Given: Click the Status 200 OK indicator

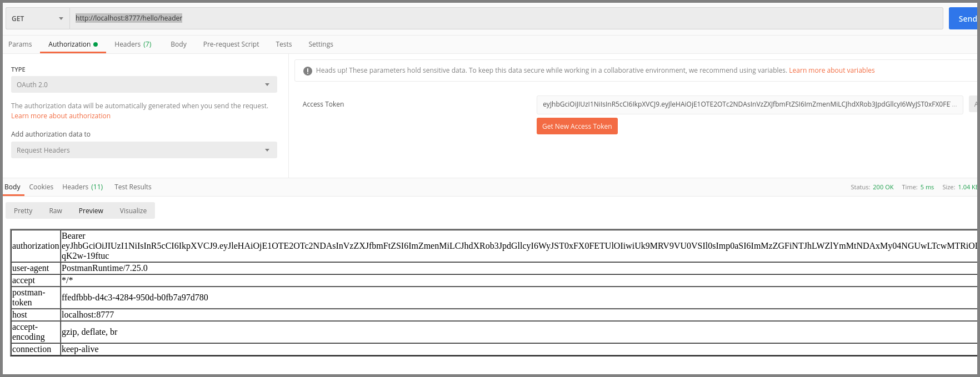Looking at the screenshot, I should (x=872, y=187).
